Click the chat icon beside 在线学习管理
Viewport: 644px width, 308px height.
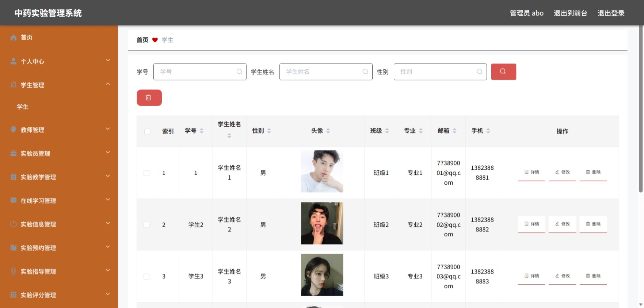pyautogui.click(x=14, y=200)
